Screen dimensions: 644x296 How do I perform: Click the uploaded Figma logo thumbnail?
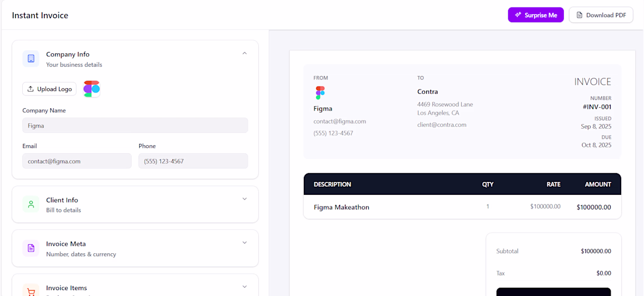[92, 89]
